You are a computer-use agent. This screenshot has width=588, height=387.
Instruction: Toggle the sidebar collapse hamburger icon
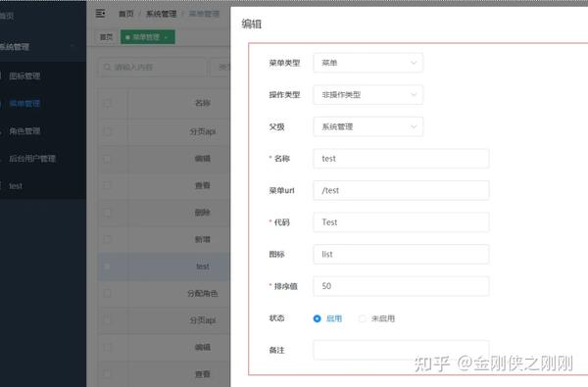100,14
